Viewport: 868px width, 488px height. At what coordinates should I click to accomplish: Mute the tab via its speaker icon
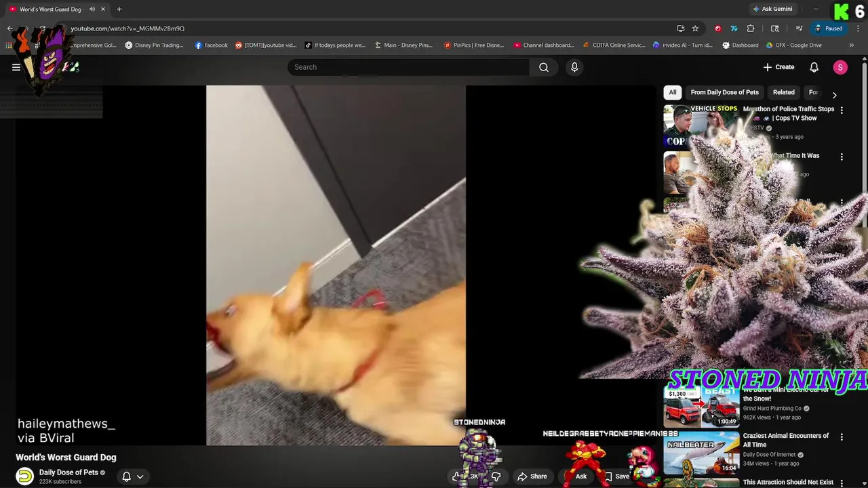pyautogui.click(x=92, y=9)
